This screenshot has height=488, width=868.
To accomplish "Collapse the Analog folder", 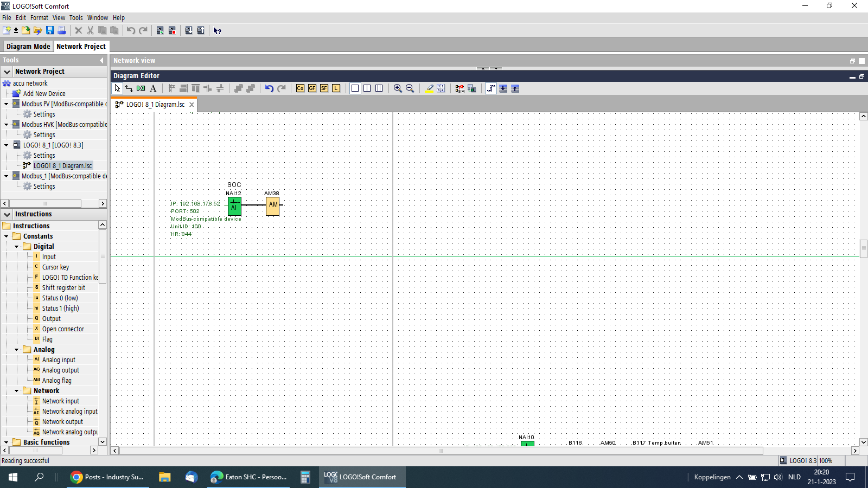I will tap(17, 350).
